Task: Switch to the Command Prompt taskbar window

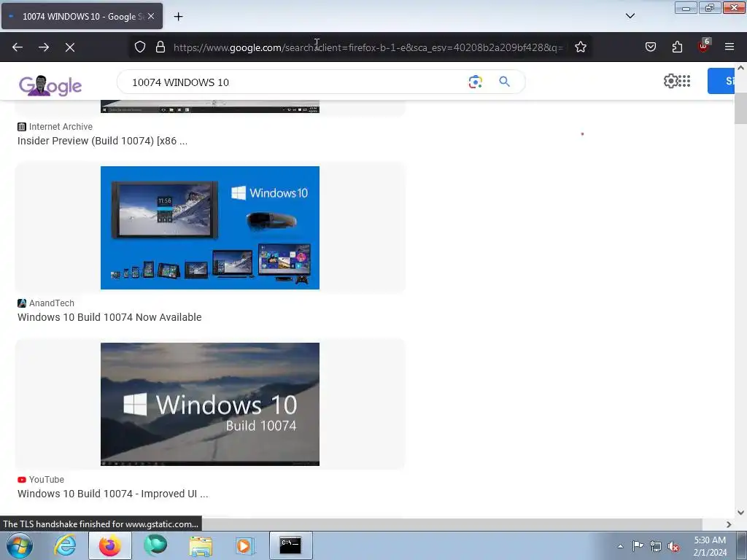Action: [x=290, y=545]
